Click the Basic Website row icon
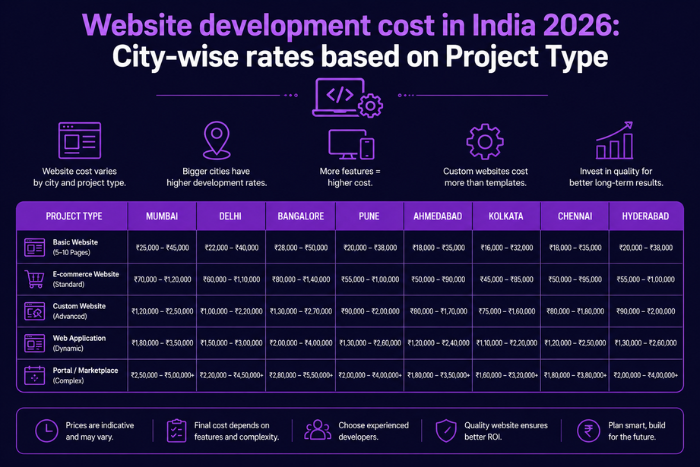700x467 pixels. (34, 247)
